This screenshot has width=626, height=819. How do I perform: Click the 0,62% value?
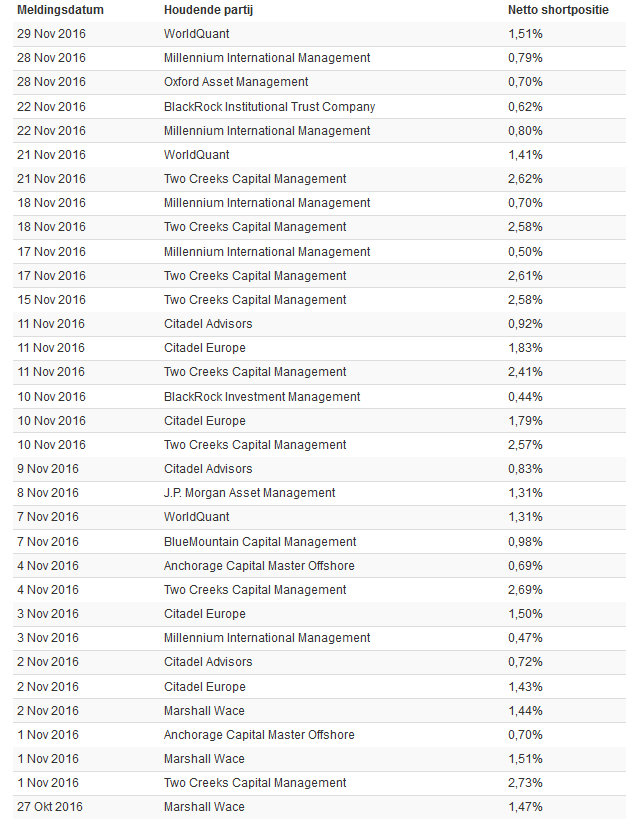[x=525, y=107]
